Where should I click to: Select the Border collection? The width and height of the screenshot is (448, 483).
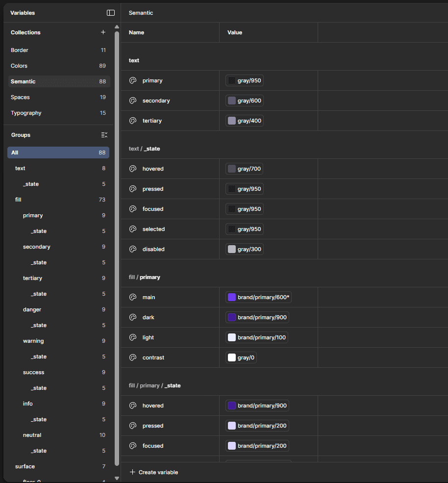pos(19,50)
